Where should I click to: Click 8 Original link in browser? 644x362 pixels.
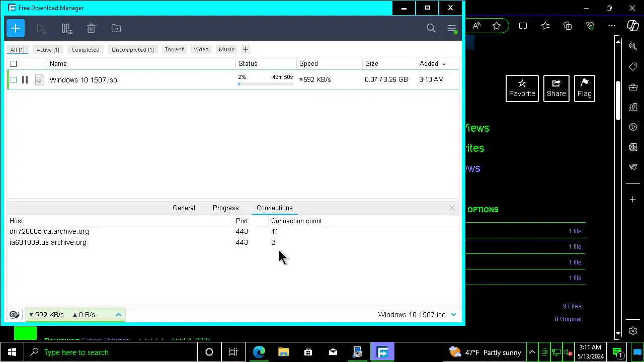[x=568, y=319]
